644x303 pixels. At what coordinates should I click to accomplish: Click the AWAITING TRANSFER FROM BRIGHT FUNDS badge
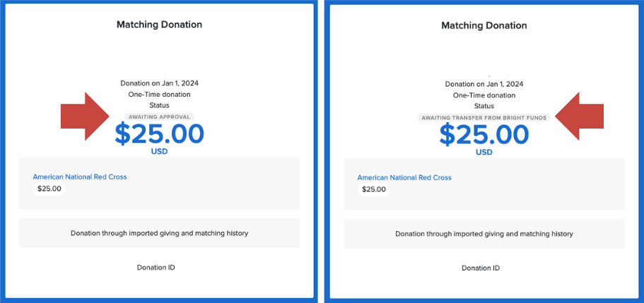pos(484,117)
